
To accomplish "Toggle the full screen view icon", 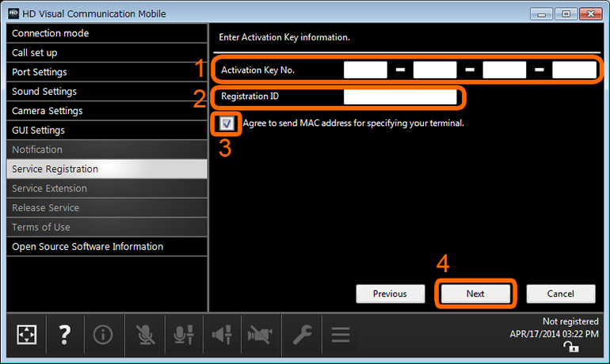I will click(26, 335).
